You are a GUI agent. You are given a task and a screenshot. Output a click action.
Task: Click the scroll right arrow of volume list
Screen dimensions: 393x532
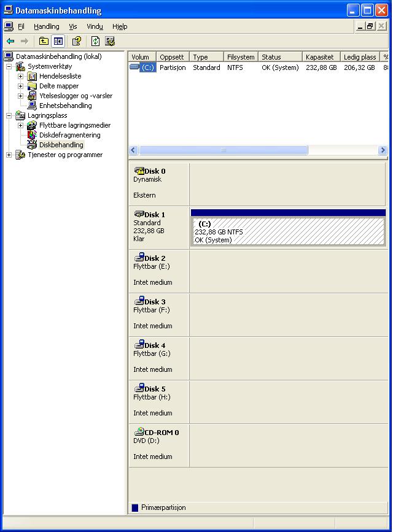[383, 150]
